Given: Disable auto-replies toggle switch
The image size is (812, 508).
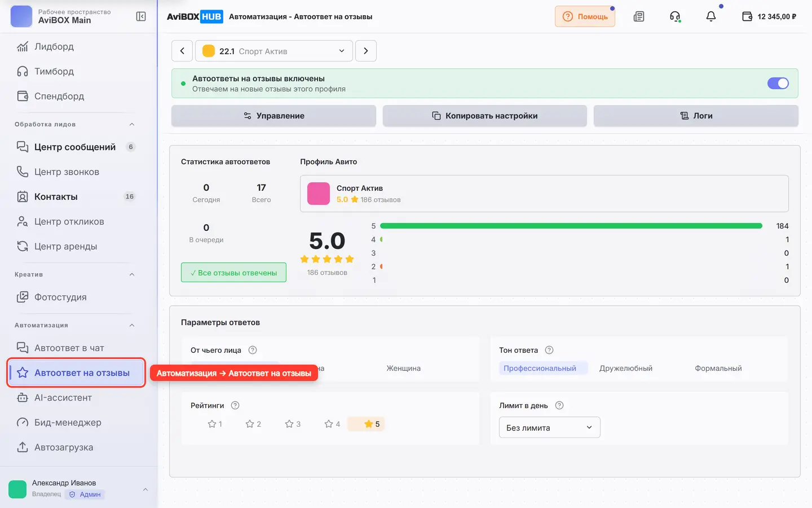Looking at the screenshot, I should [778, 83].
